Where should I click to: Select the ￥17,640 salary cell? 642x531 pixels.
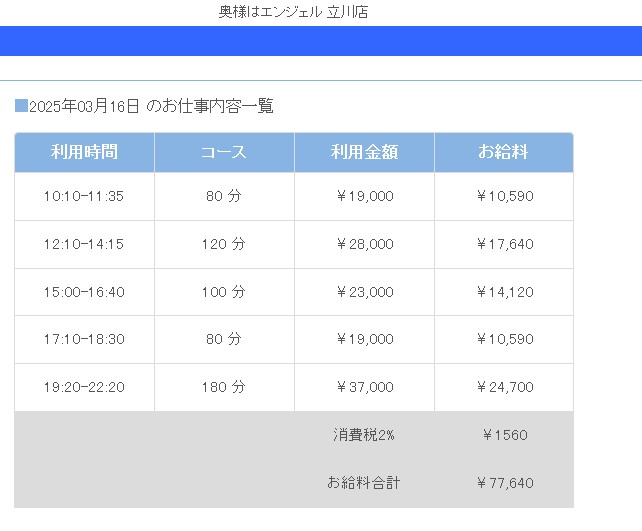pyautogui.click(x=504, y=244)
